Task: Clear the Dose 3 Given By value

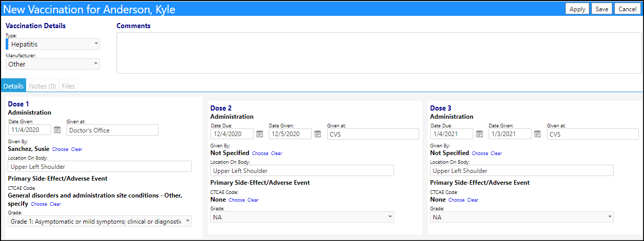Action: [x=496, y=154]
